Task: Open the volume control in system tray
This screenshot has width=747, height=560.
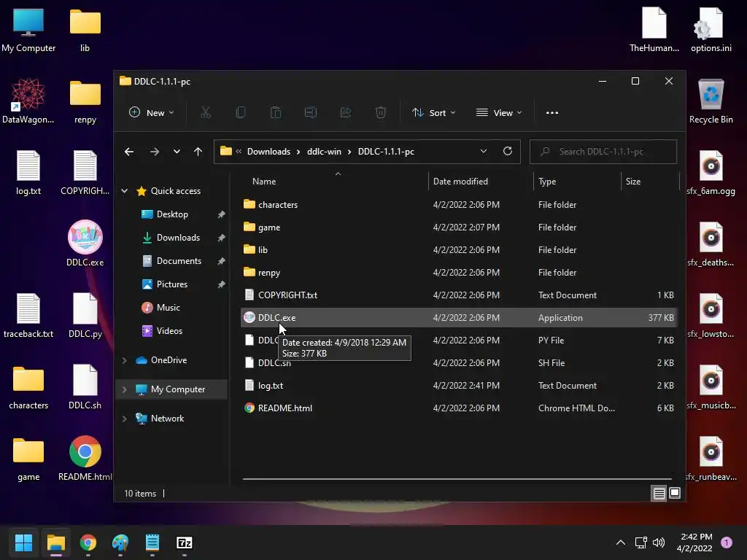Action: tap(659, 542)
